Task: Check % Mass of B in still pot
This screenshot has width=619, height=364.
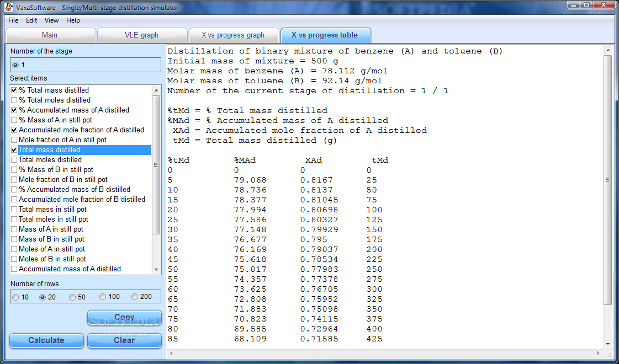Action: point(14,169)
